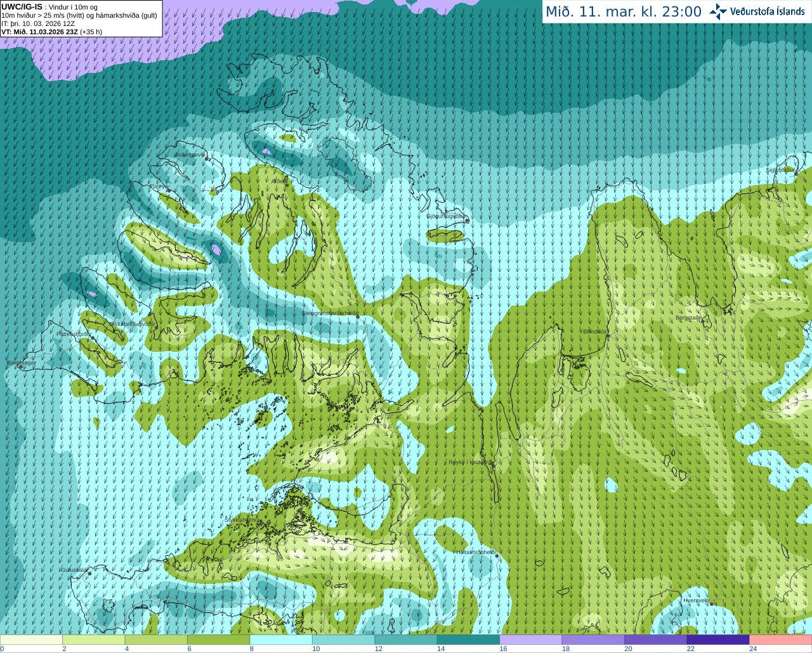
Task: Click the Bjargtangar station label
Action: pos(21,363)
